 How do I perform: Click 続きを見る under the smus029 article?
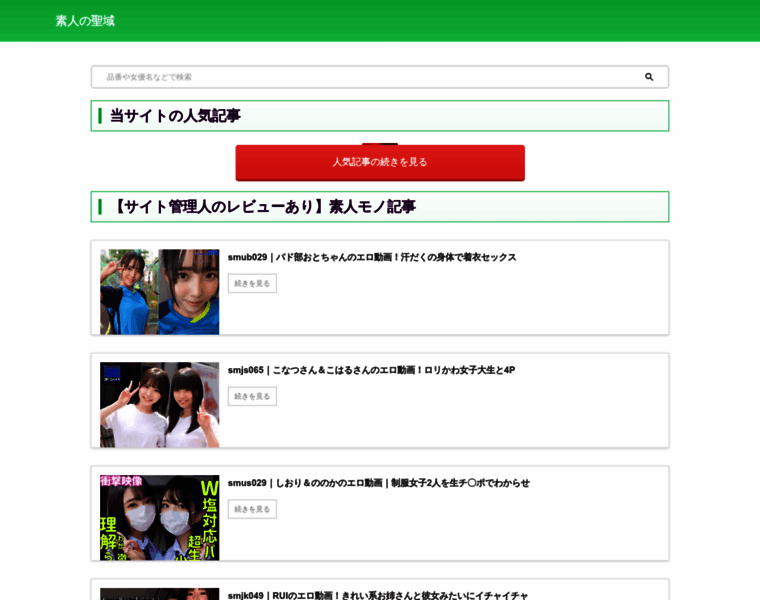[x=252, y=509]
